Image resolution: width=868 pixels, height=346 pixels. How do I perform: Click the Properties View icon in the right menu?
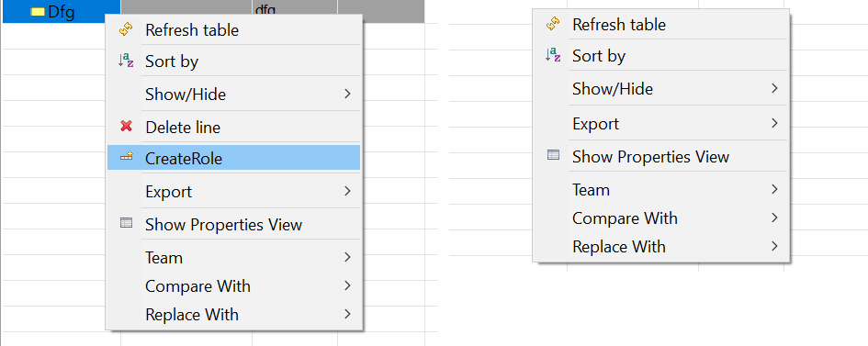553,155
